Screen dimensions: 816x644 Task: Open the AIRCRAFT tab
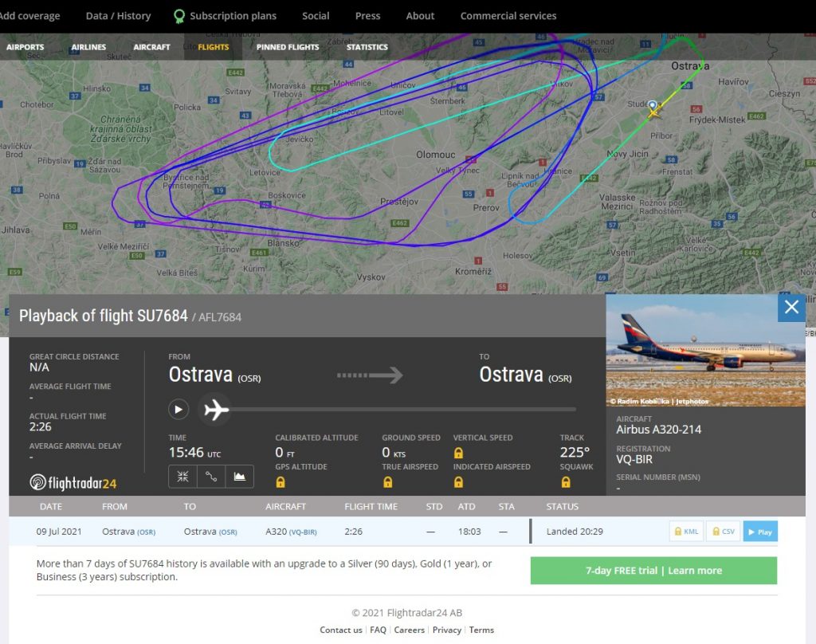[x=151, y=47]
